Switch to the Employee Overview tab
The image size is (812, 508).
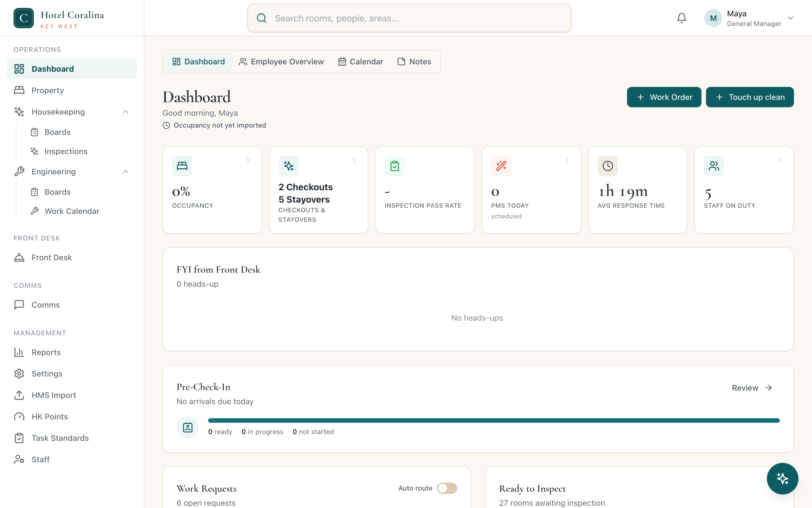coord(281,62)
